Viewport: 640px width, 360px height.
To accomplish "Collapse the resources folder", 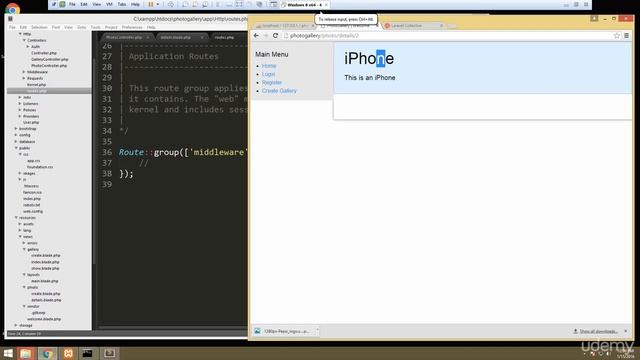I will (x=16, y=218).
